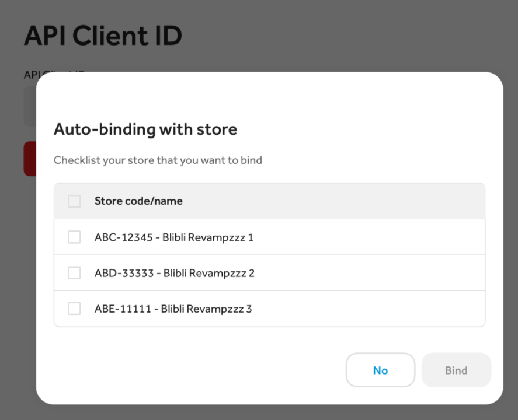Click the API Client ID page heading
The image size is (518, 420).
103,35
